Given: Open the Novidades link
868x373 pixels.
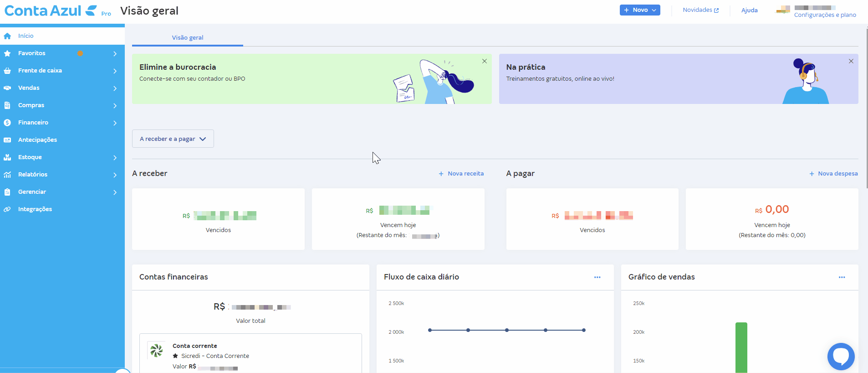Looking at the screenshot, I should point(700,10).
